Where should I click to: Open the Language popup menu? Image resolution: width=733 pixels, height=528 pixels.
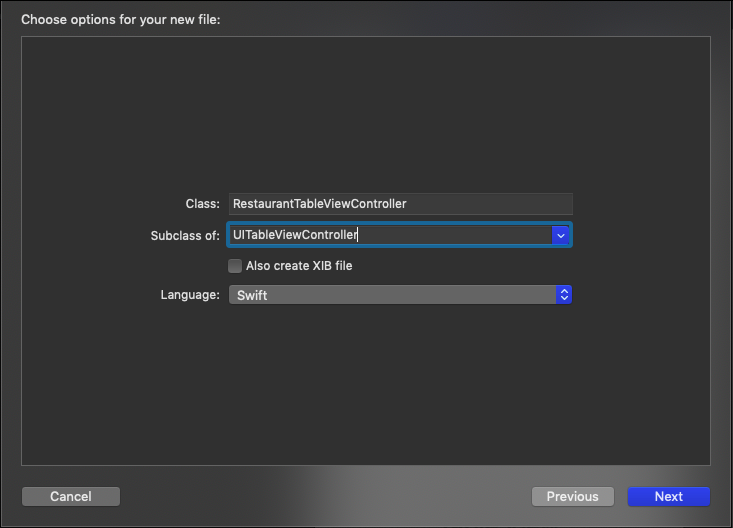(400, 295)
